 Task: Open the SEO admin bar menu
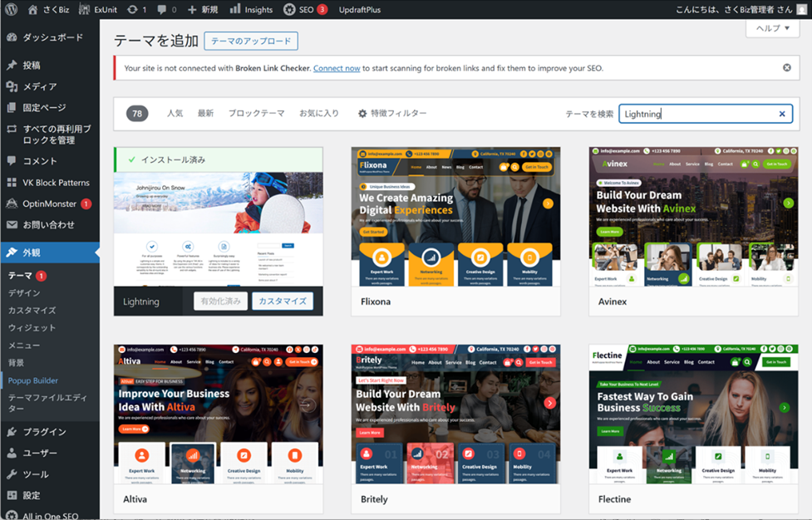pos(306,9)
